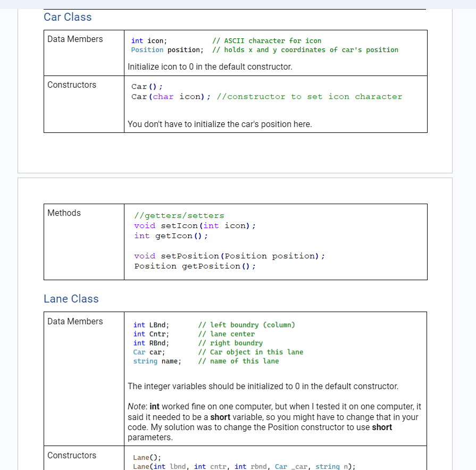Screen dimensions: 476x470
Task: Click the italic word "Note:"
Action: tap(138, 406)
